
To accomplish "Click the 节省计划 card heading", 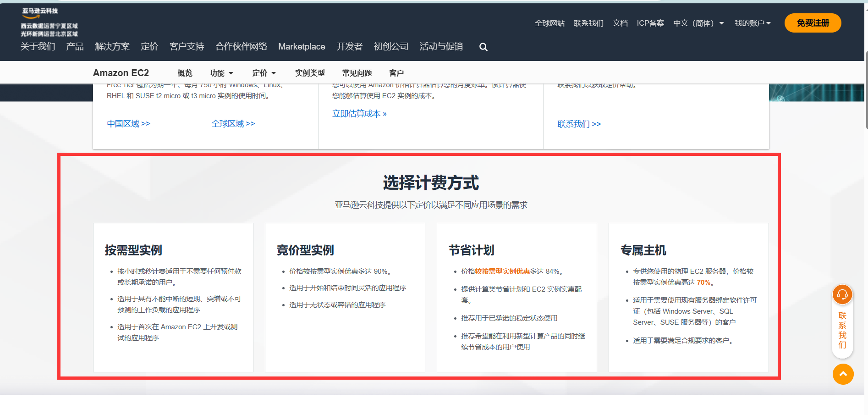I will click(471, 250).
